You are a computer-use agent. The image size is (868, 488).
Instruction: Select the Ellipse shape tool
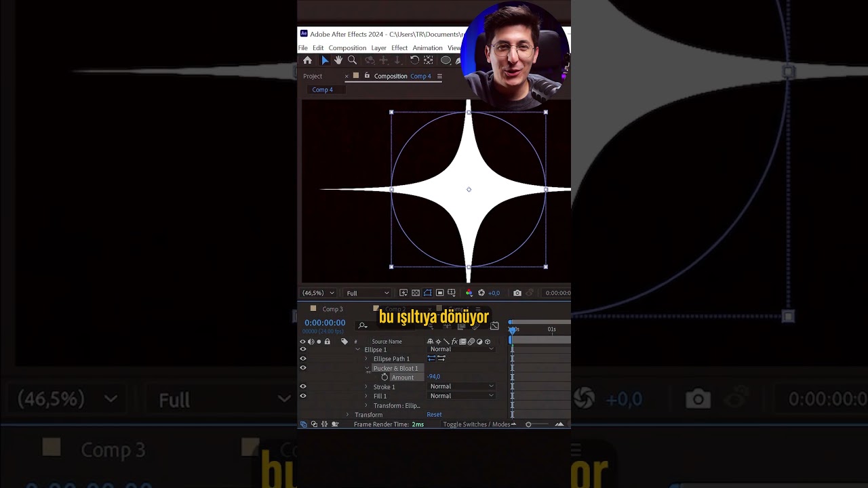446,60
